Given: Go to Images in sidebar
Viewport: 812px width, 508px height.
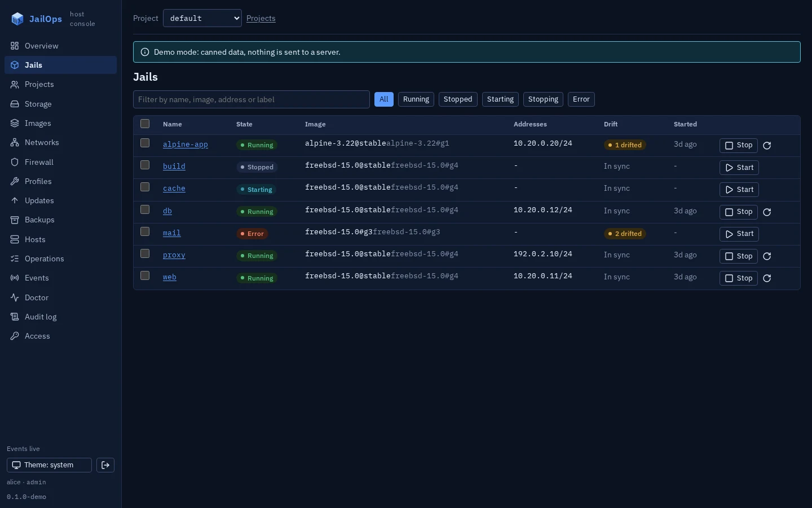Looking at the screenshot, I should (60, 123).
